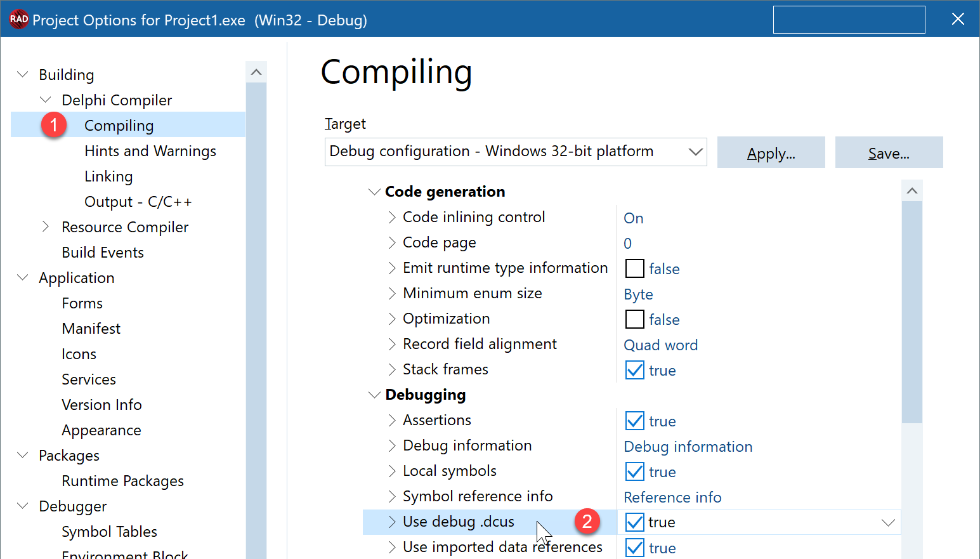Click the Apply button
Viewport: 980px width, 559px height.
click(x=771, y=152)
